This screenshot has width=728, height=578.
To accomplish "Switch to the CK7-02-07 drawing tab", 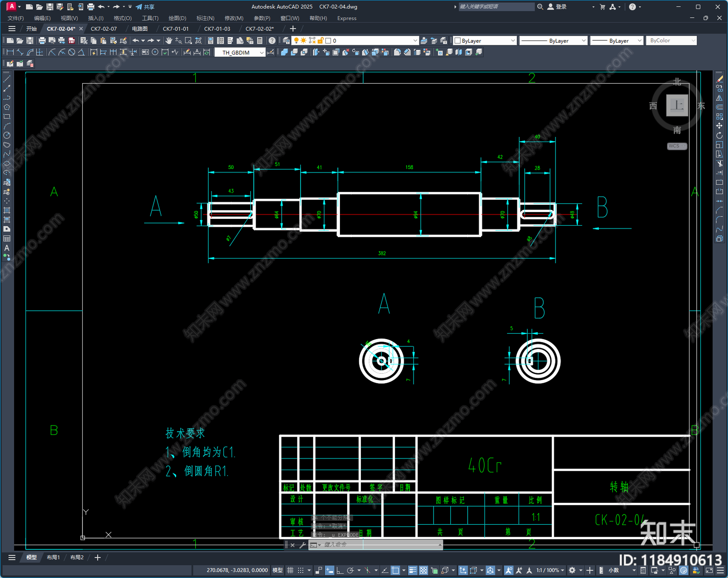I will pos(104,29).
